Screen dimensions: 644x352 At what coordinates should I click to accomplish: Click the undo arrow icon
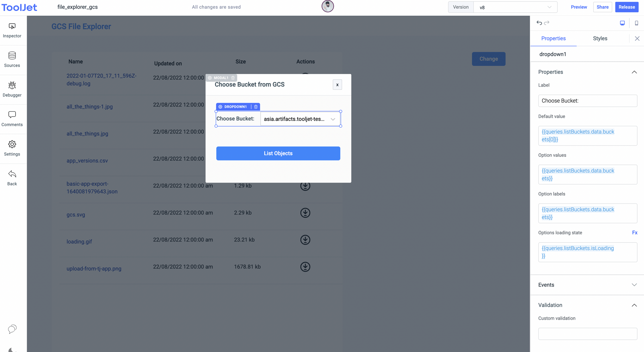[539, 23]
